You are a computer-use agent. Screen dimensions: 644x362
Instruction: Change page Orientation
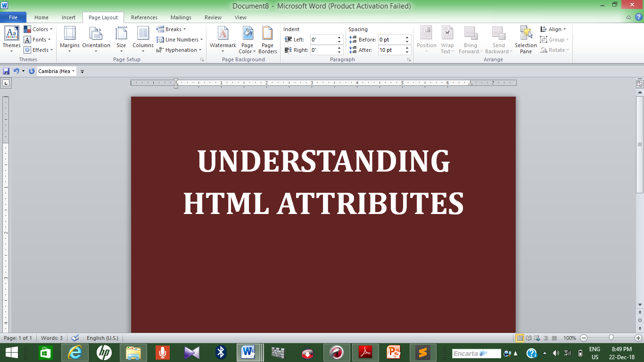(x=96, y=40)
